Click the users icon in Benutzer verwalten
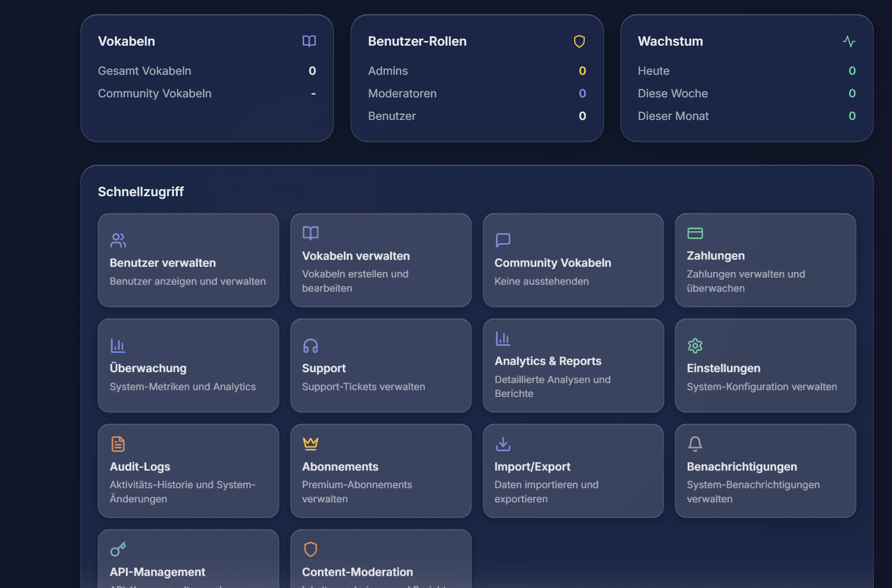The height and width of the screenshot is (588, 892). click(x=118, y=240)
